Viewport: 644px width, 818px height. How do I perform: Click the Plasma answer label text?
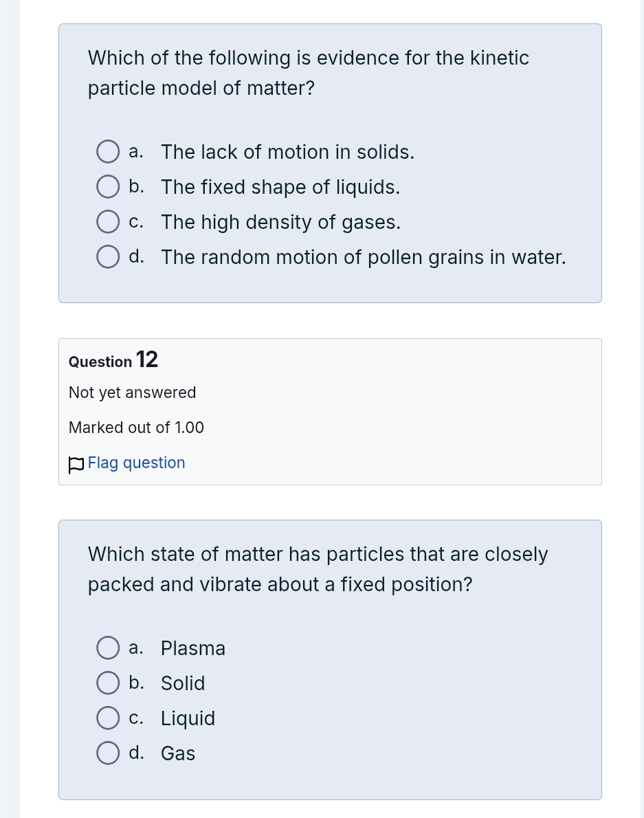(x=192, y=648)
